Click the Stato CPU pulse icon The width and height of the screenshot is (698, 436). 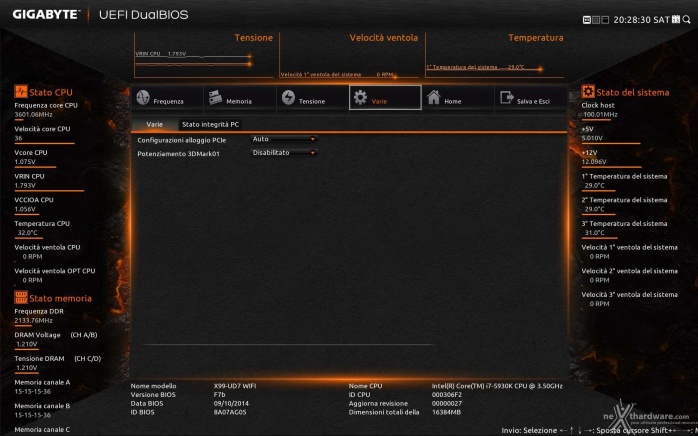(x=20, y=92)
